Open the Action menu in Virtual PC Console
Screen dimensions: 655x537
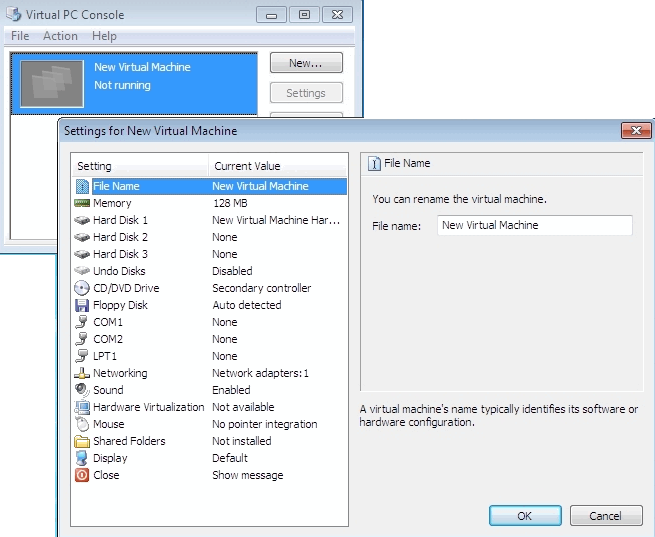(60, 36)
